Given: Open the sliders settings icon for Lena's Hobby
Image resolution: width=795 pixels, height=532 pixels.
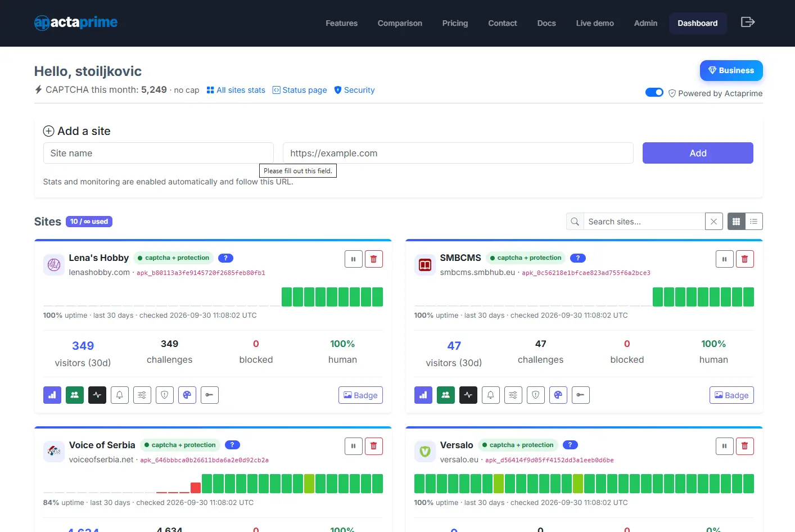Looking at the screenshot, I should tap(142, 395).
